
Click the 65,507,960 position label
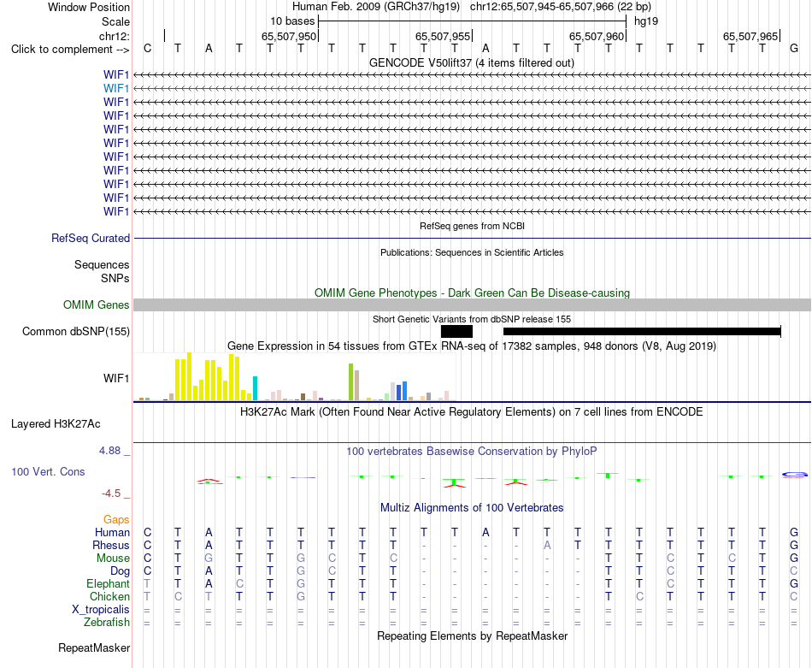[597, 36]
